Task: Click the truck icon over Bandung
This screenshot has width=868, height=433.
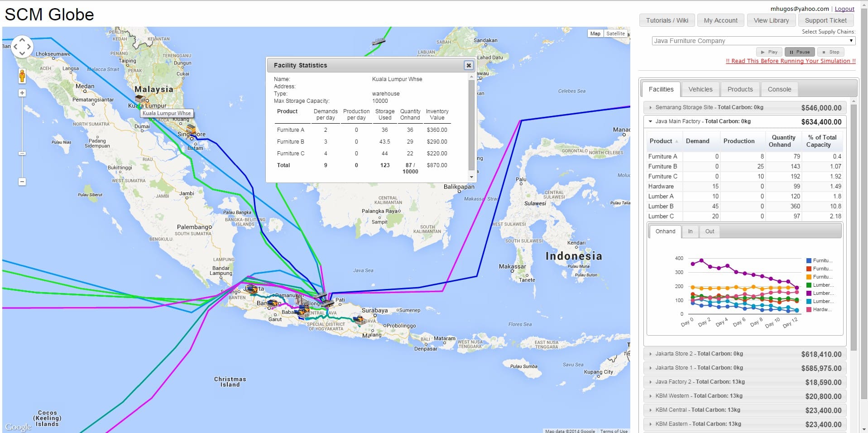Action: tap(273, 303)
